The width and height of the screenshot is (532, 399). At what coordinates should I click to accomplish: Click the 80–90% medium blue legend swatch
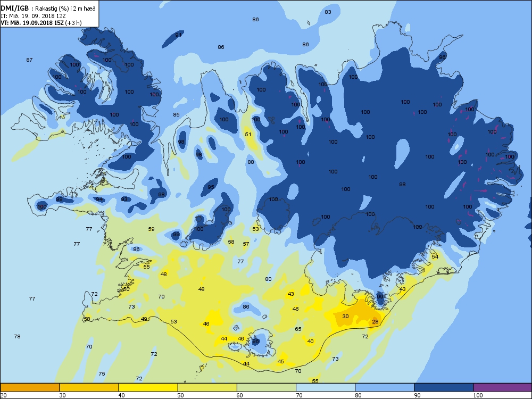[385, 387]
